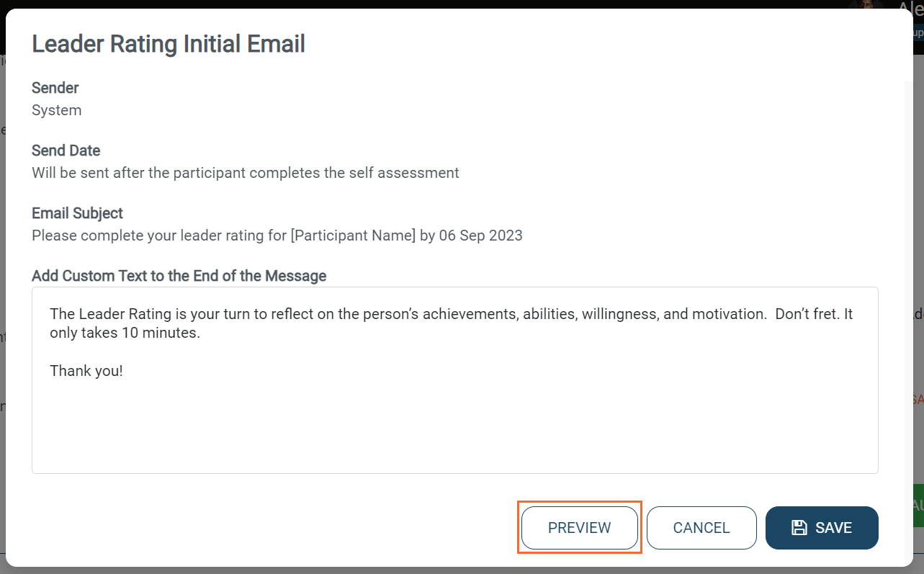
Task: Click the floppy disk save icon
Action: (x=799, y=528)
